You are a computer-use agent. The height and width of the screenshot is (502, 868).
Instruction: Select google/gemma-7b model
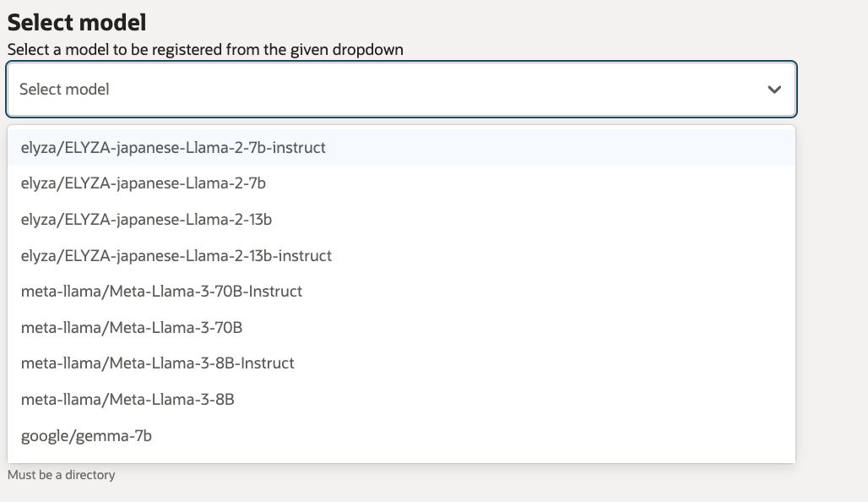click(86, 435)
